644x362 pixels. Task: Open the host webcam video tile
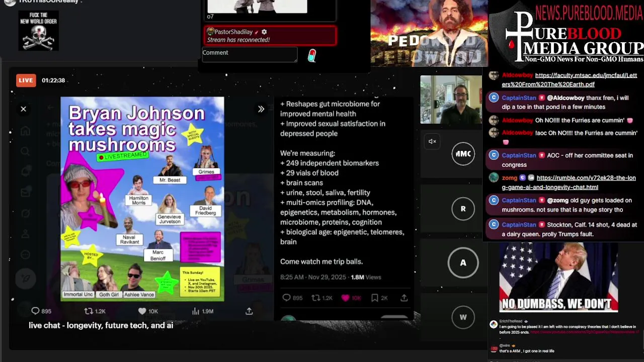coord(451,100)
